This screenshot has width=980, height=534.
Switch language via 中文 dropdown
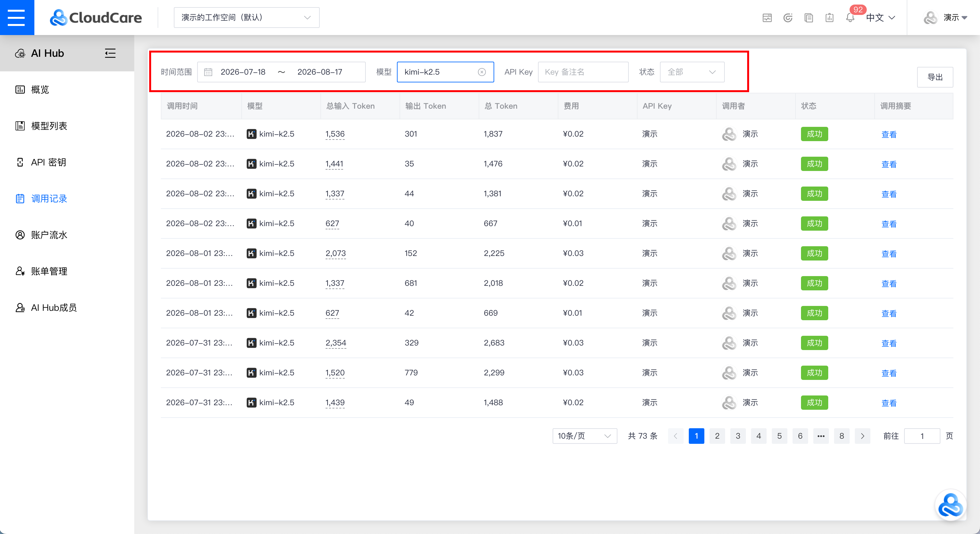(880, 18)
